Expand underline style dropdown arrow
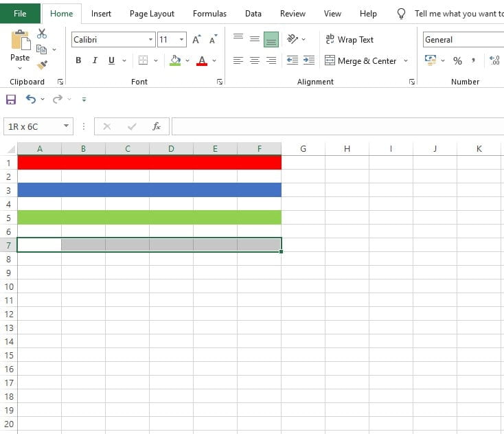504x434 pixels. tap(124, 60)
